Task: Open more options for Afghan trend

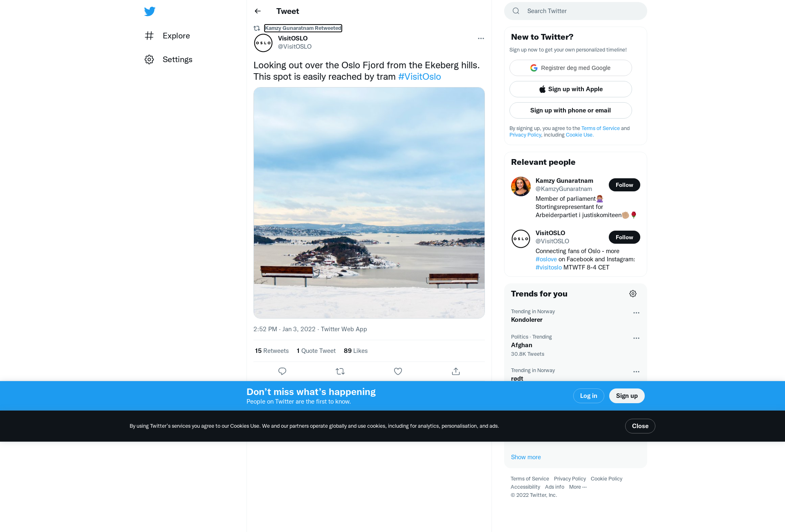Action: (x=636, y=338)
